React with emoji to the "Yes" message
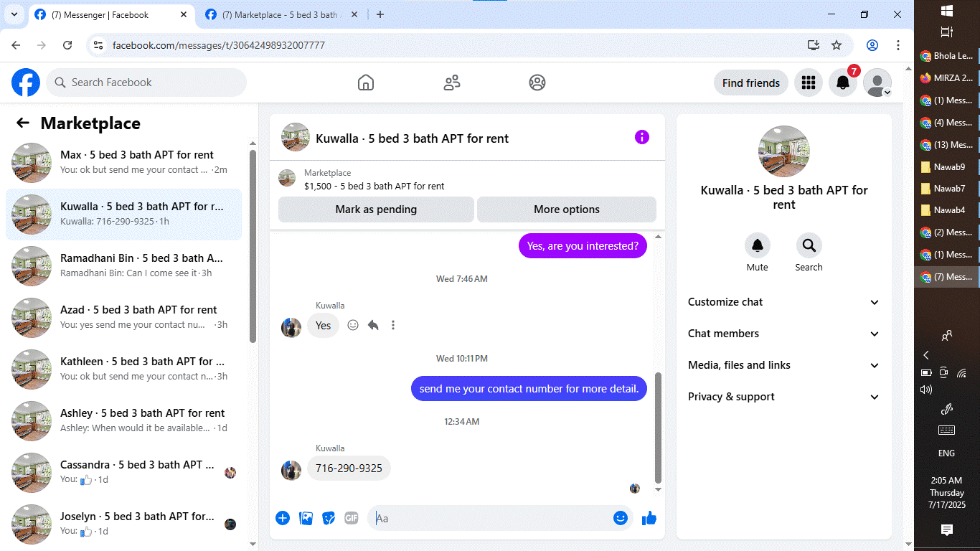The width and height of the screenshot is (980, 551). pos(353,325)
